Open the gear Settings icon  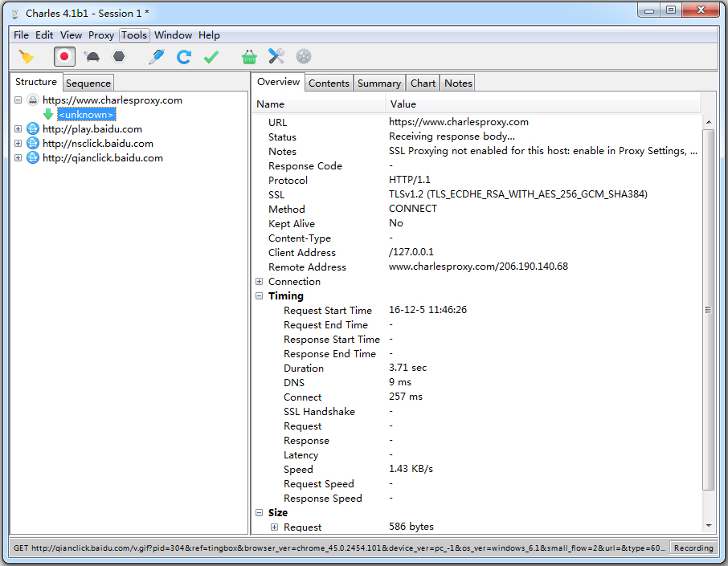click(x=303, y=56)
